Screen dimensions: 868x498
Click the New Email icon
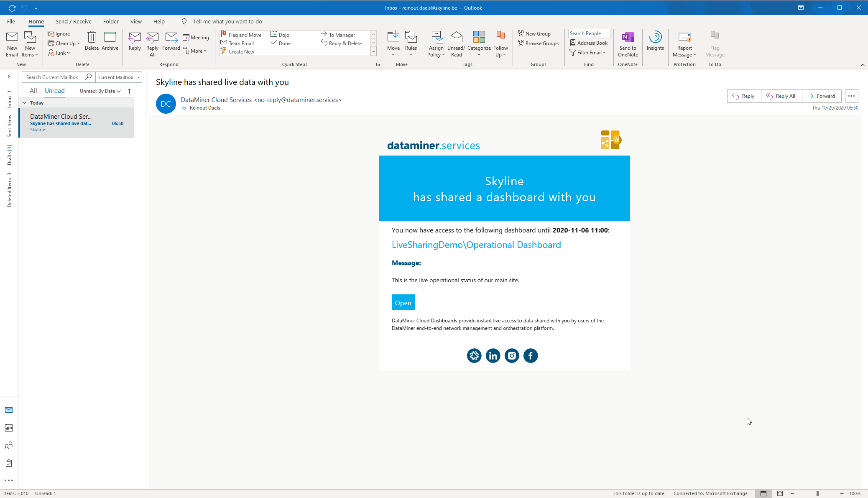tap(12, 37)
